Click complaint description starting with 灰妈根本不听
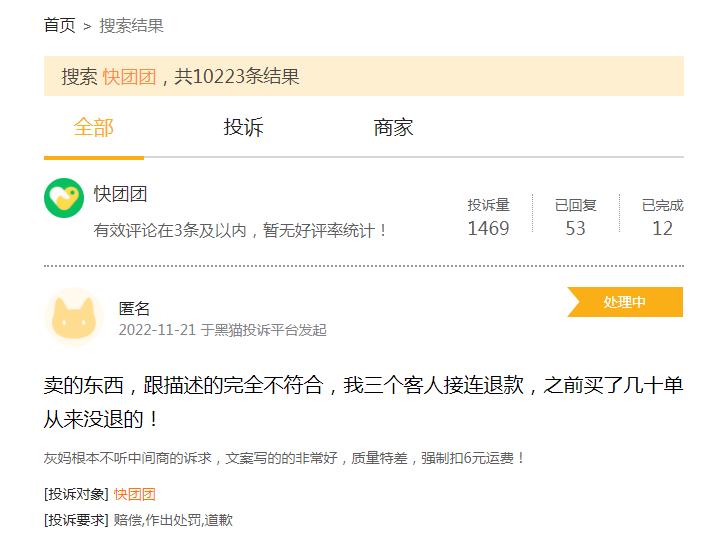This screenshot has width=721, height=550. [x=284, y=458]
